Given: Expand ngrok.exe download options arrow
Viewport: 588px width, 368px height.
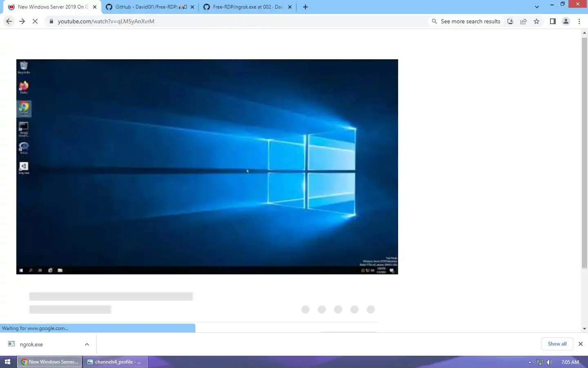Looking at the screenshot, I should pyautogui.click(x=87, y=344).
